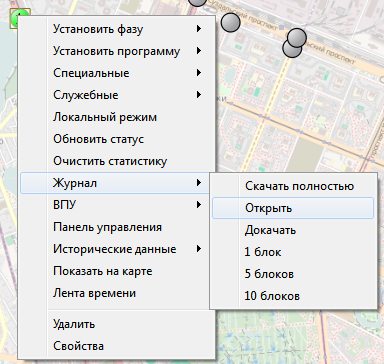The width and height of the screenshot is (384, 364).
Task: Select Локальный режим menu entry
Action: click(117, 117)
